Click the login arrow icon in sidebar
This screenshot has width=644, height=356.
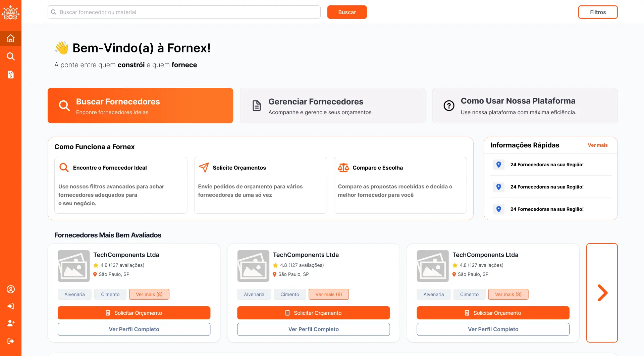tap(11, 306)
